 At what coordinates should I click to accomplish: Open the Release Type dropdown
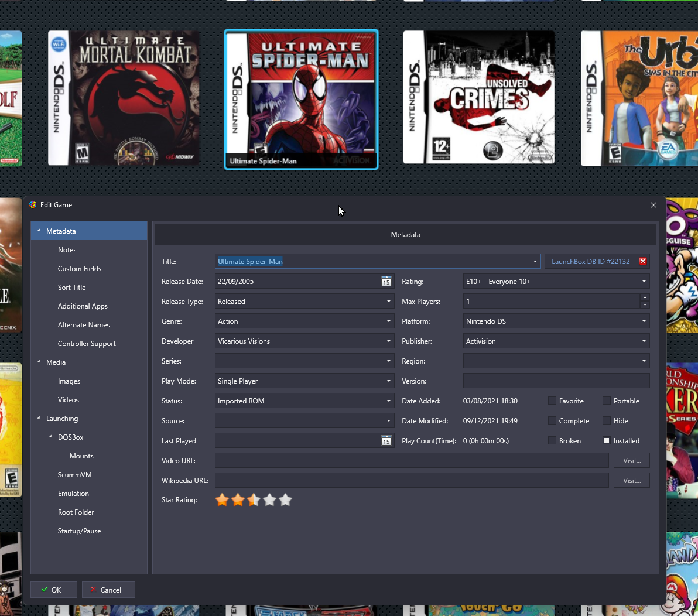coord(389,302)
